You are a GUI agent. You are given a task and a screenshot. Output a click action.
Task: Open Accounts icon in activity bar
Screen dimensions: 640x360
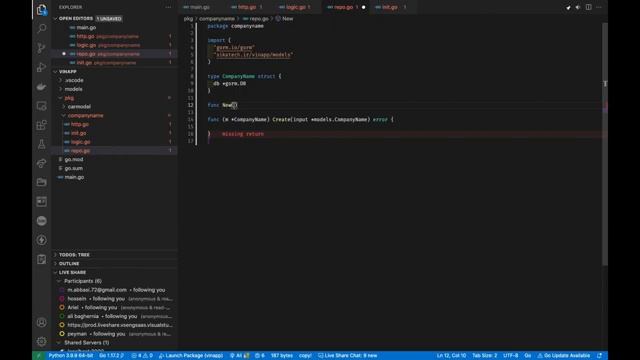[41, 322]
